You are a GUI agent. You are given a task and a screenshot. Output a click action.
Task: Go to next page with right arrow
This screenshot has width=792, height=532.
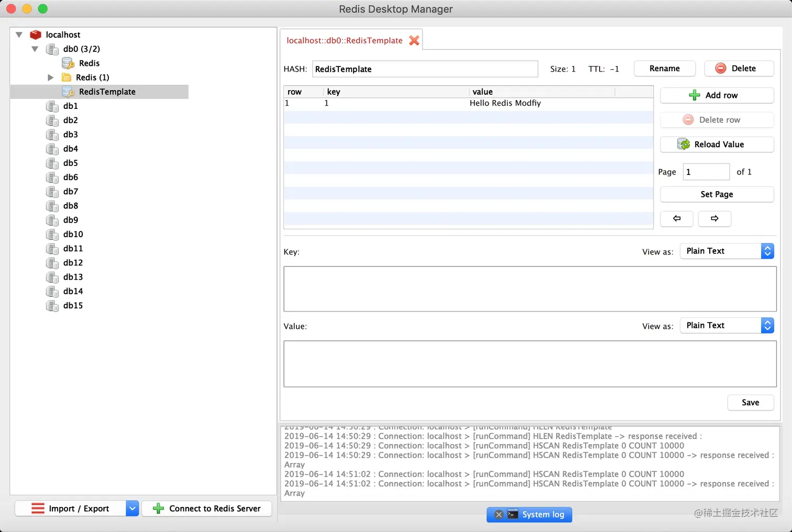click(x=714, y=218)
